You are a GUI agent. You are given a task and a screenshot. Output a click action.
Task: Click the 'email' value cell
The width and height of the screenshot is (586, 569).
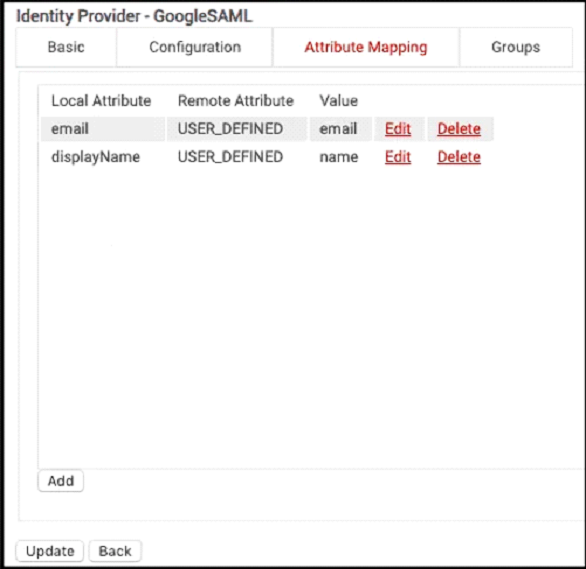[340, 129]
